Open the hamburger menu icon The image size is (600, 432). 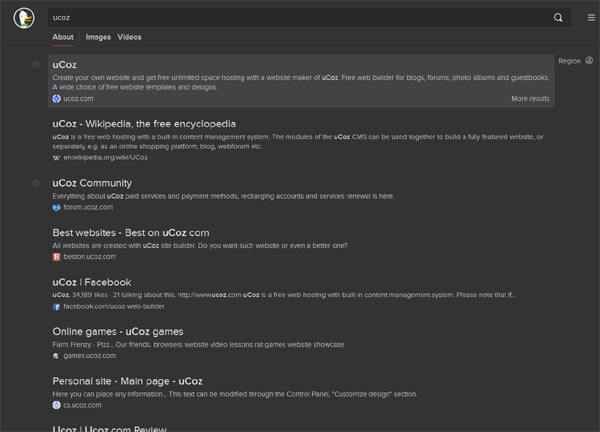pyautogui.click(x=591, y=18)
